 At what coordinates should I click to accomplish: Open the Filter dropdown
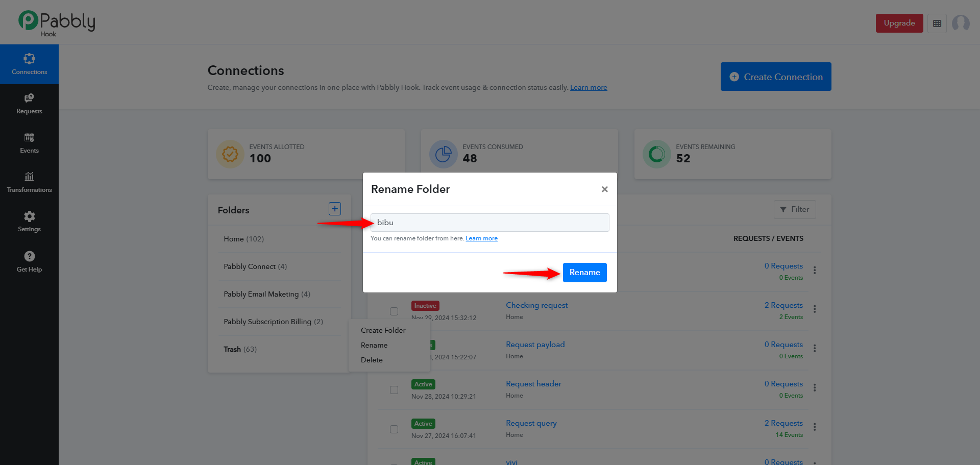coord(795,209)
